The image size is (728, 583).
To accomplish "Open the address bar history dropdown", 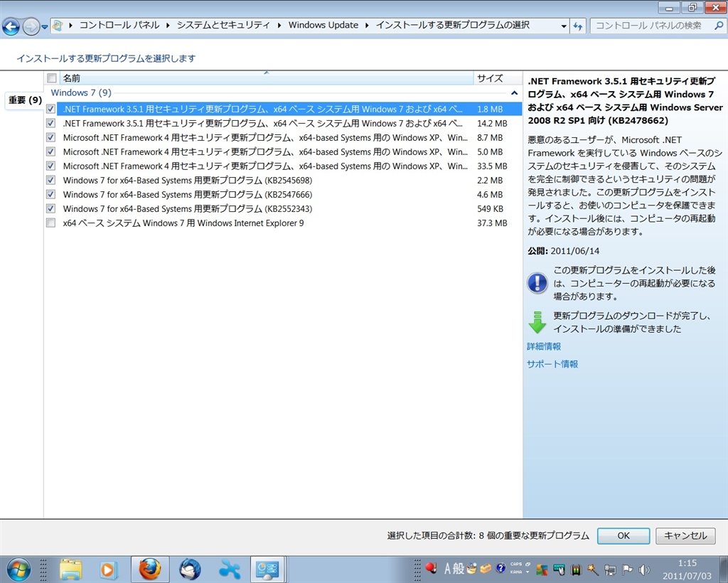I will 564,26.
